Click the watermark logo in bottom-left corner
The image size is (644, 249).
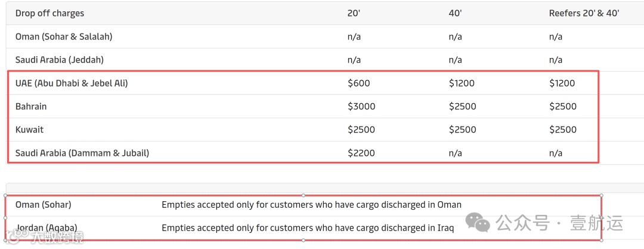[x=42, y=237]
